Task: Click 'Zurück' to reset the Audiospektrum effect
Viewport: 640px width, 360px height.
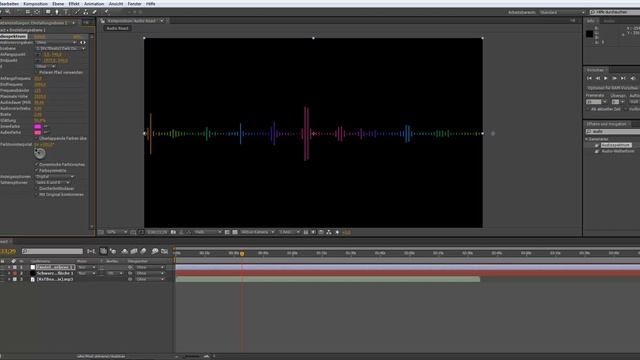Action: coord(40,37)
